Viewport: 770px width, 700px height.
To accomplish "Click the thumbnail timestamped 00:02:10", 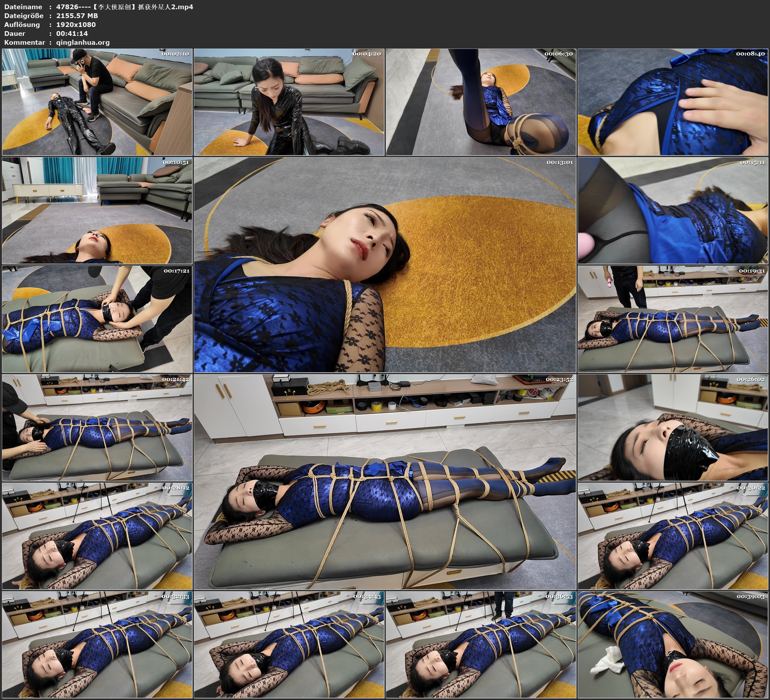I will pos(97,102).
